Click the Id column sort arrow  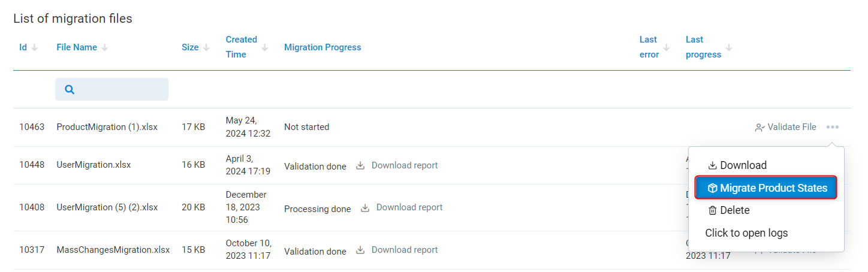[34, 48]
